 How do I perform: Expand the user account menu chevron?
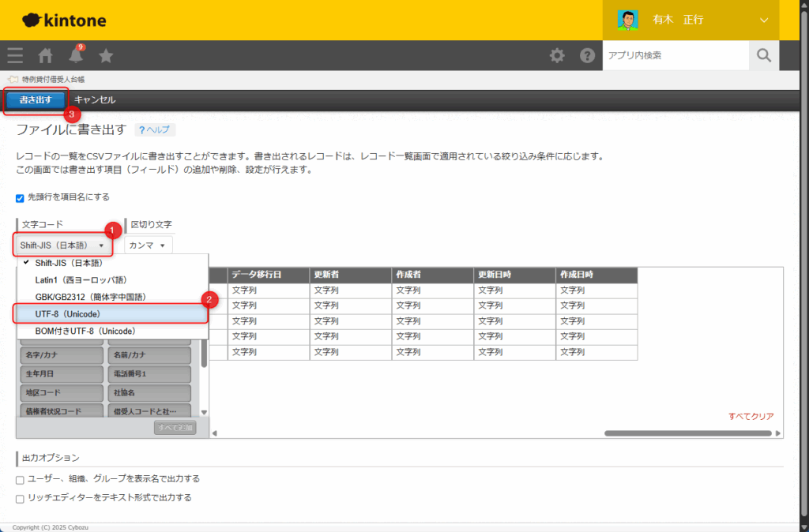[764, 20]
